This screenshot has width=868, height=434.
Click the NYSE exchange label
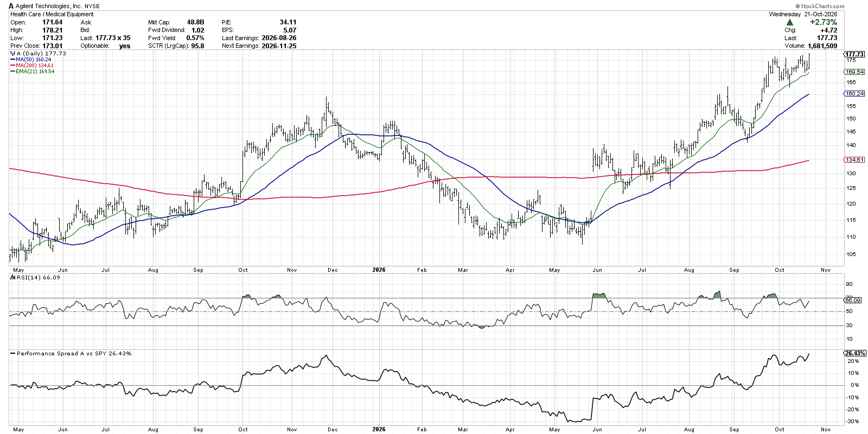92,7
